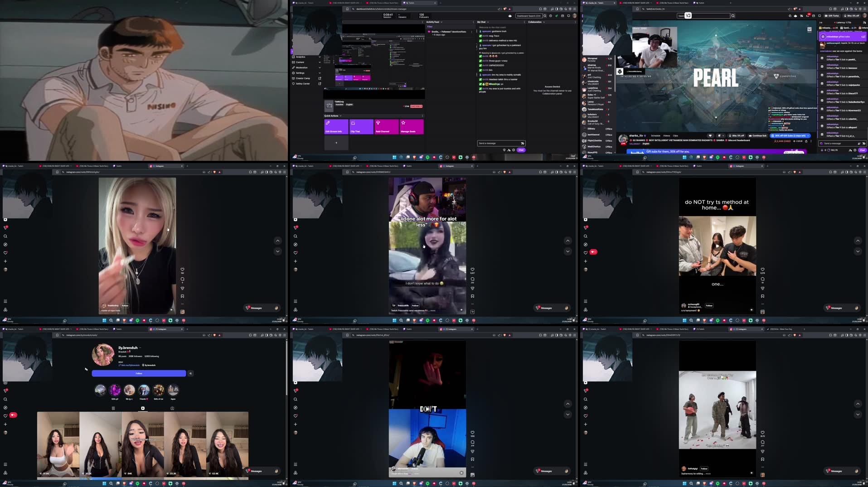The height and width of the screenshot is (487, 868).
Task: Open comments on 'I done alot more' reel
Action: pos(472,279)
